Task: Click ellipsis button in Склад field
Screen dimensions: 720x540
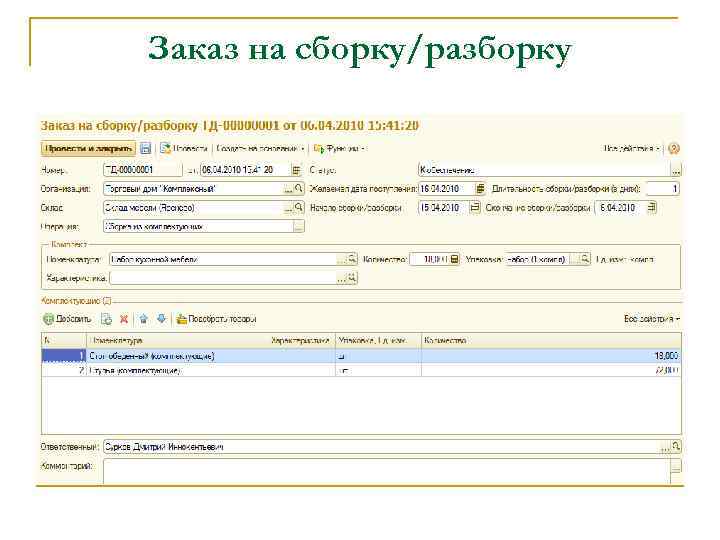Action: pyautogui.click(x=288, y=208)
